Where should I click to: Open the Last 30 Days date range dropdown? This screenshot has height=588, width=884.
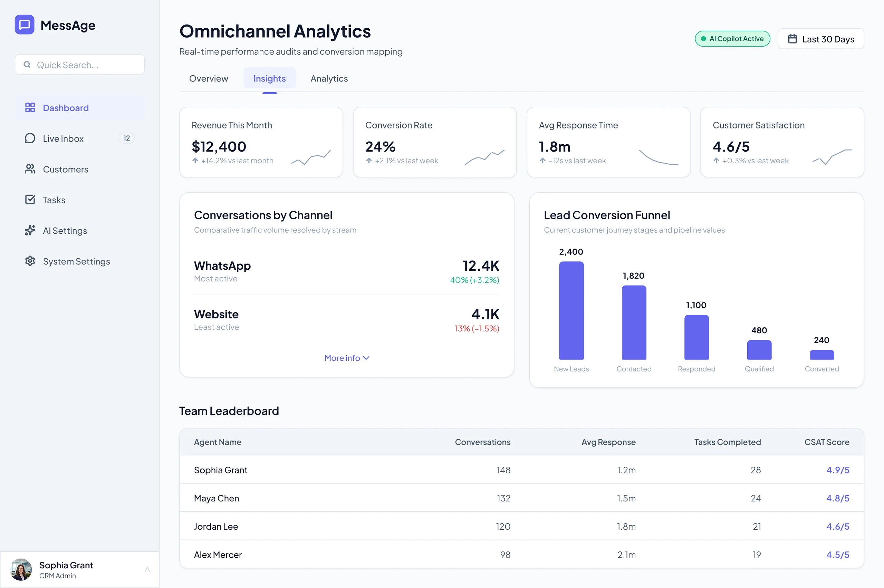pyautogui.click(x=821, y=39)
